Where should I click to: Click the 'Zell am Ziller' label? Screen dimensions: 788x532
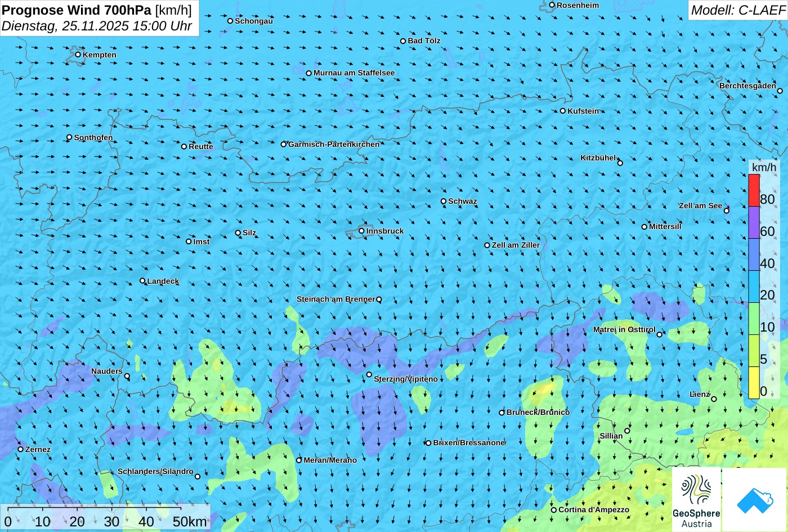pos(516,245)
